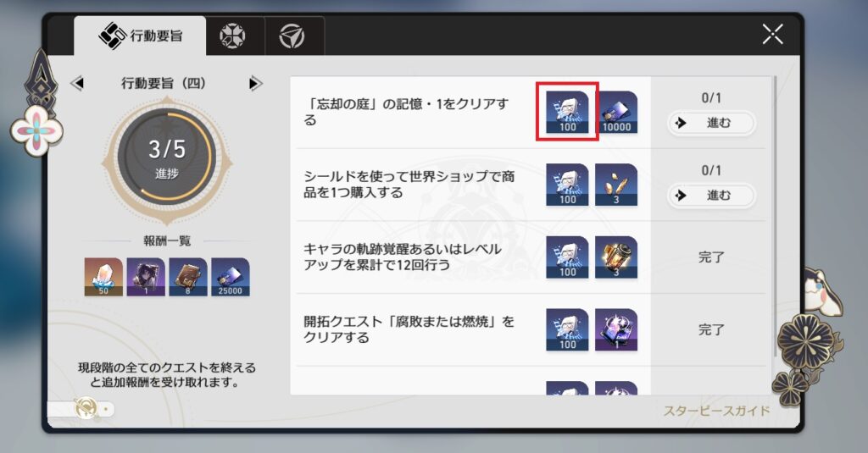Switch to the 行動要旨 tab
This screenshot has width=868, height=453.
point(140,36)
